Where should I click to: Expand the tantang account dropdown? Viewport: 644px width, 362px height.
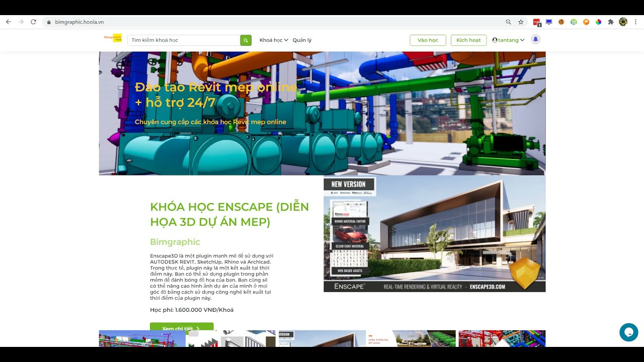point(508,40)
